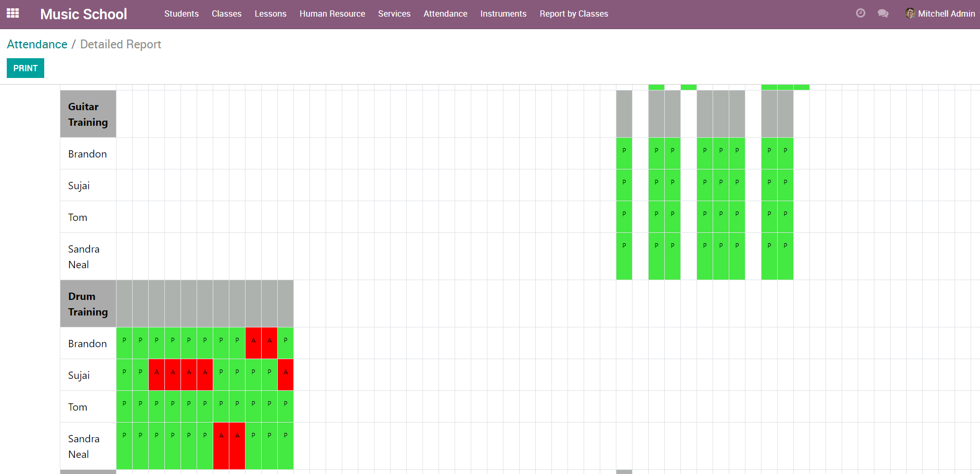Click Mitchell Admin's avatar picture
Viewport: 980px width, 474px height.
(910, 14)
